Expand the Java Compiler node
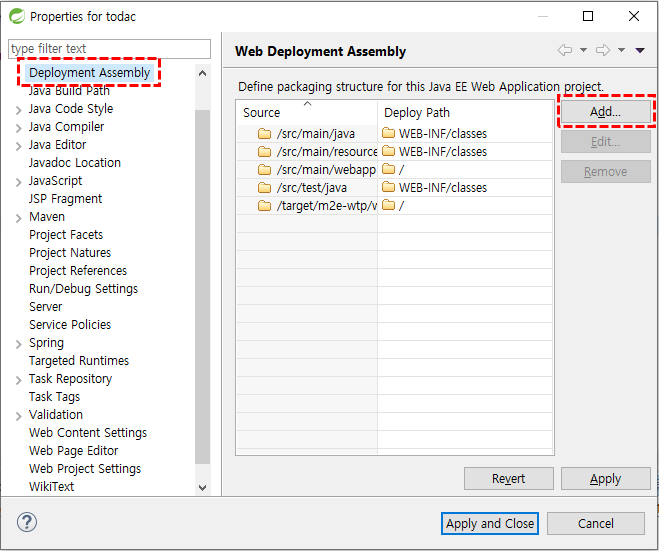The width and height of the screenshot is (659, 551). (x=18, y=128)
